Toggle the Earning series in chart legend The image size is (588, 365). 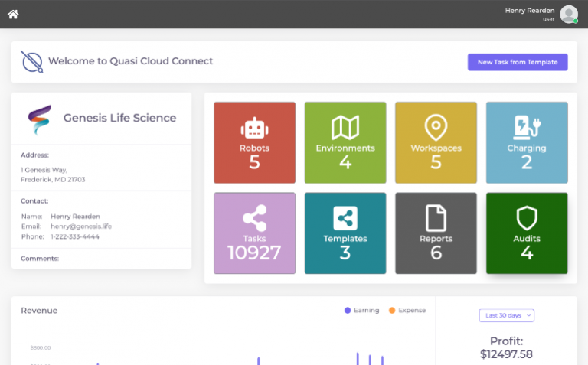[361, 311]
